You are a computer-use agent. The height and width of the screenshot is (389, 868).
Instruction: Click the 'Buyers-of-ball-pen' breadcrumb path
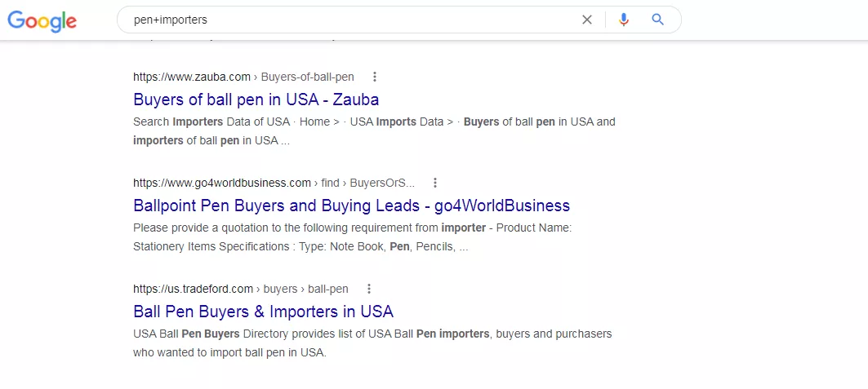[x=307, y=77]
